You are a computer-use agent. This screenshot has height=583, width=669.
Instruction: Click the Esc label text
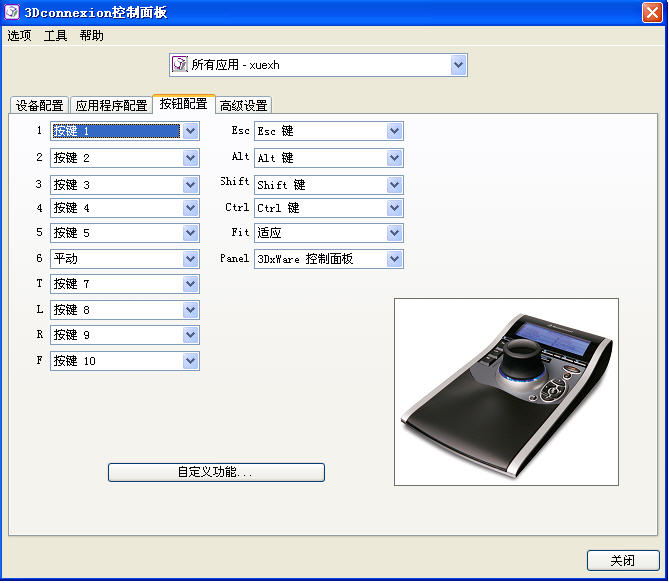coord(240,130)
